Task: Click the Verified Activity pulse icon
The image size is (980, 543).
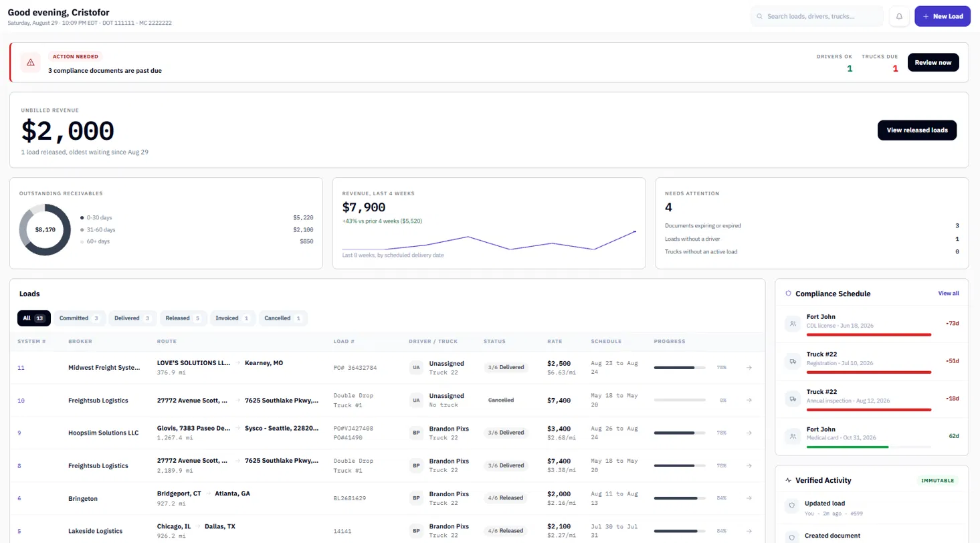Action: [x=788, y=480]
